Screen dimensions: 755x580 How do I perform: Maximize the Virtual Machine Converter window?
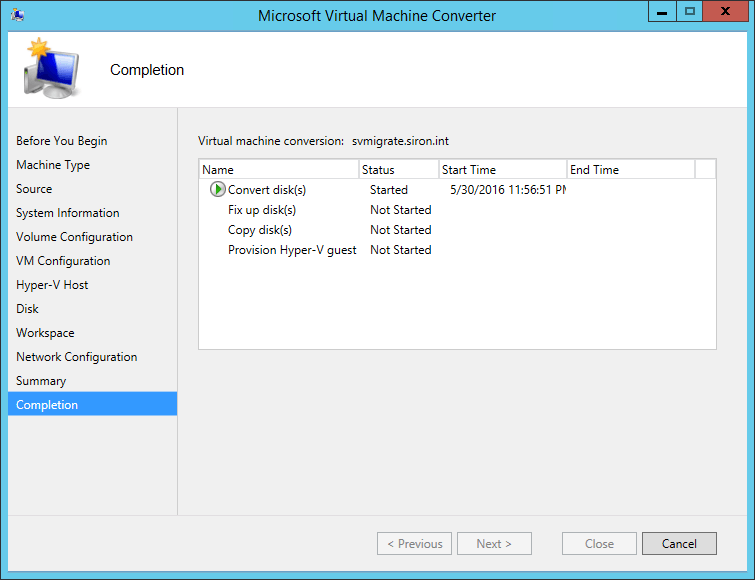pos(690,12)
